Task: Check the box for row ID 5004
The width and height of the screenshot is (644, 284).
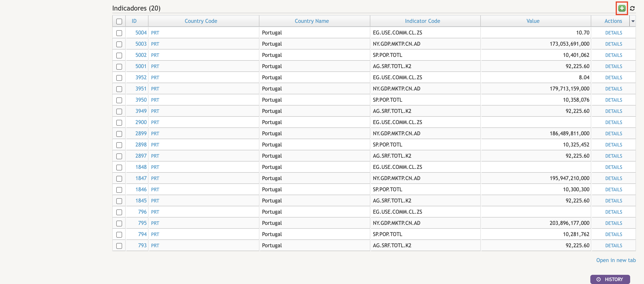Action: point(119,33)
